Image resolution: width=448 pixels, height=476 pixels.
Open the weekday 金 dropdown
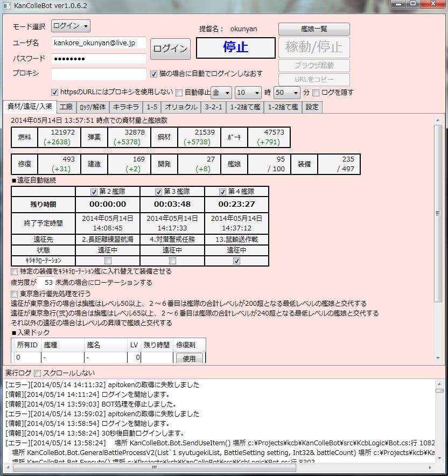221,93
